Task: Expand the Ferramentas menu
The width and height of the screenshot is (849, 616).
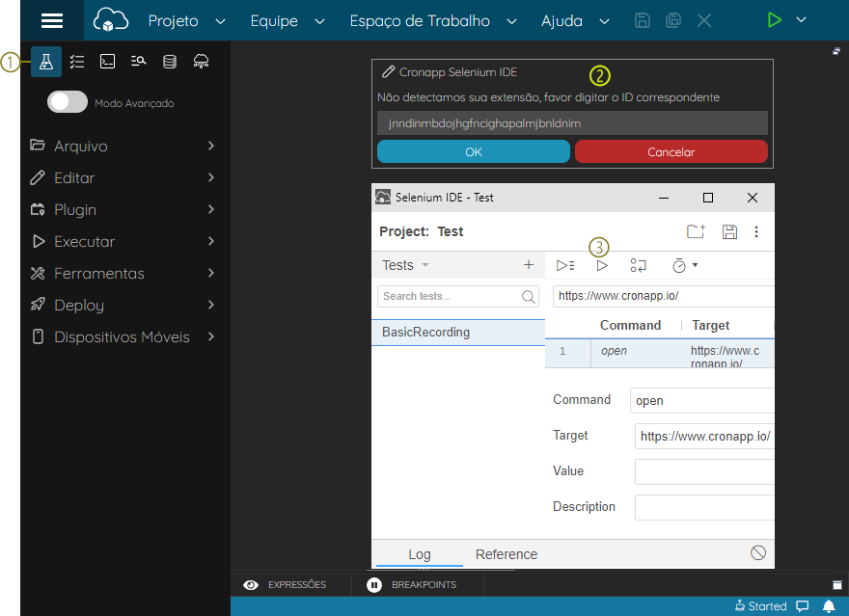Action: [123, 273]
